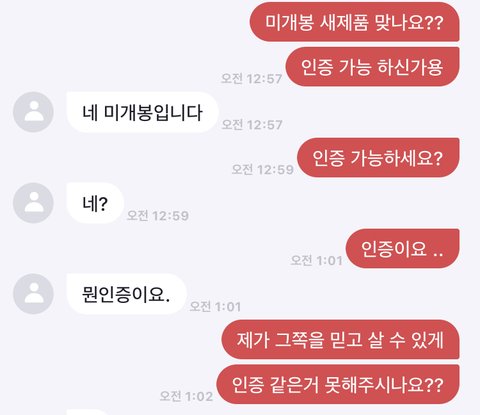This screenshot has height=415, width=480.
Task: Tap the 오전 1:01 timestamp beside 뭔인증이요.
Action: coord(215,307)
